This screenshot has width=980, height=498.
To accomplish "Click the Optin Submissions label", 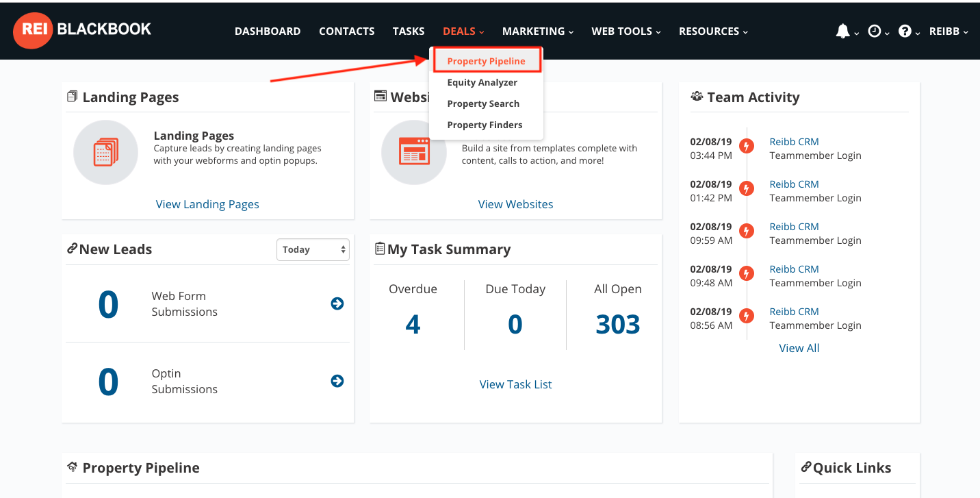I will 185,382.
